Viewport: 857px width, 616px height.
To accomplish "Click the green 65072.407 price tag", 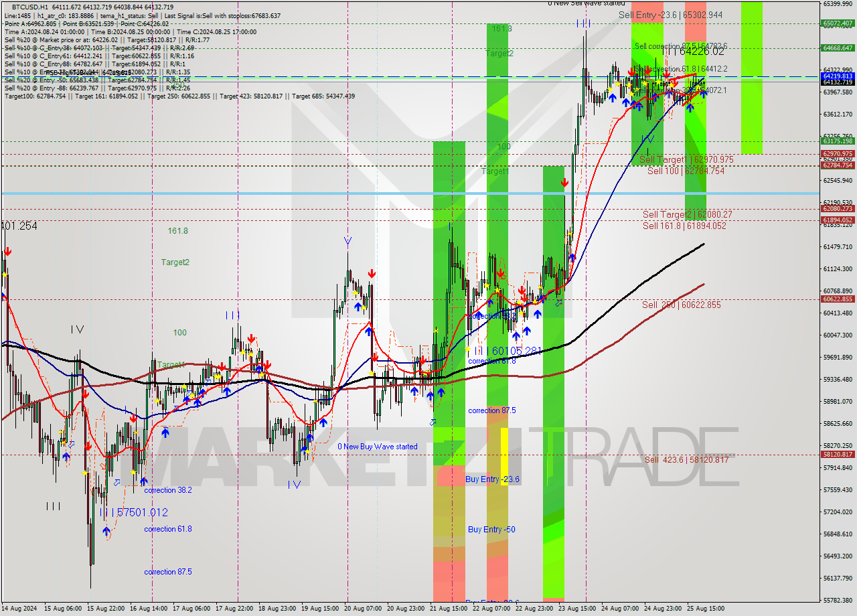I will (837, 23).
